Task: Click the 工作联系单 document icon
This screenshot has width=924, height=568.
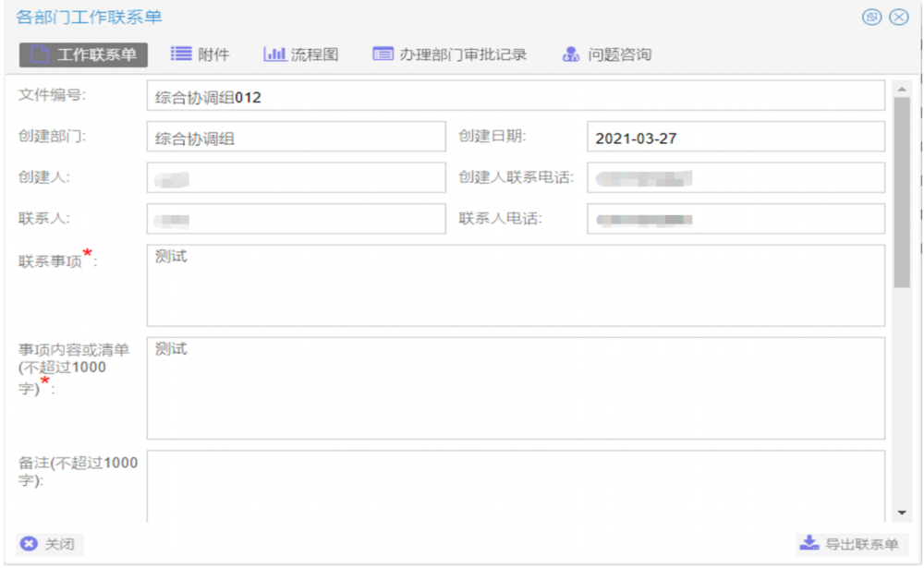Action: (39, 54)
